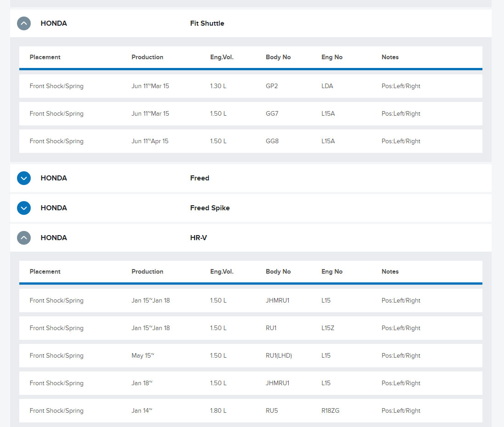Click Front Shock/Spring in GP2 row
The width and height of the screenshot is (504, 427).
56,86
